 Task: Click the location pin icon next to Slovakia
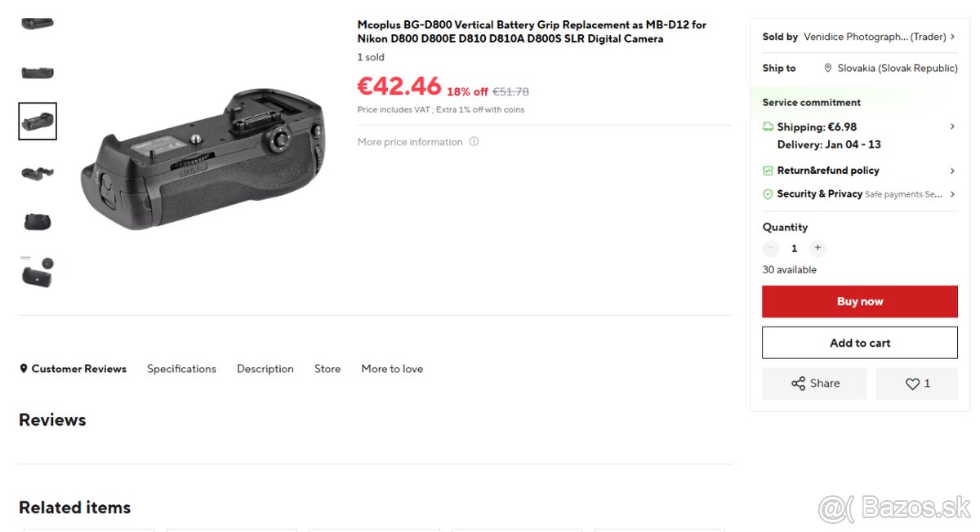pyautogui.click(x=828, y=69)
